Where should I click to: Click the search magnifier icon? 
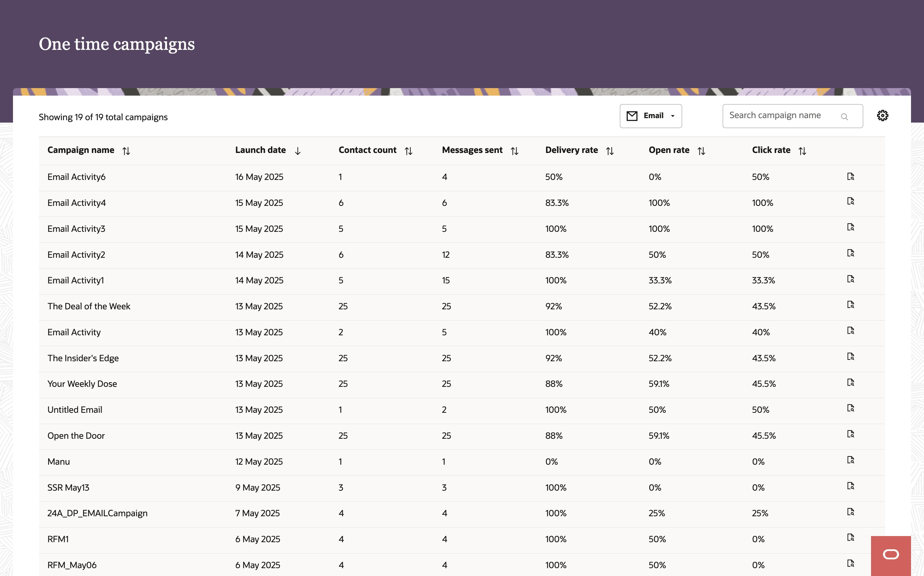pos(845,116)
